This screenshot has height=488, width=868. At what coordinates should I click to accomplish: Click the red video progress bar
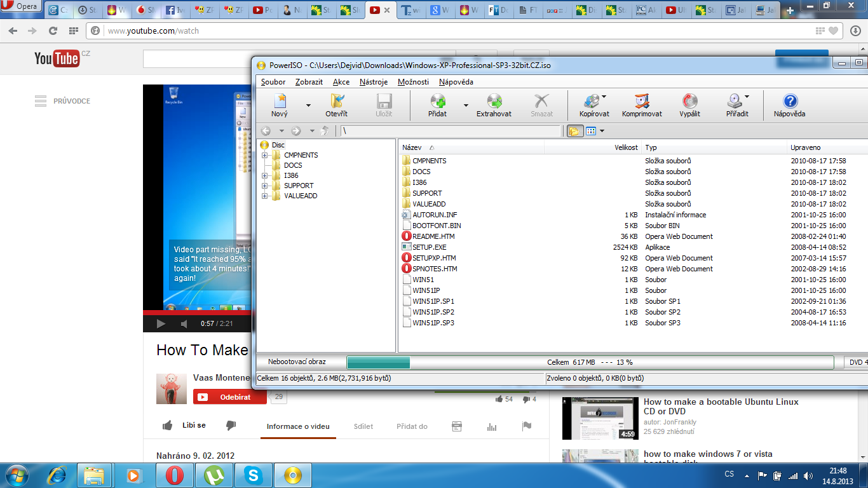click(x=197, y=312)
